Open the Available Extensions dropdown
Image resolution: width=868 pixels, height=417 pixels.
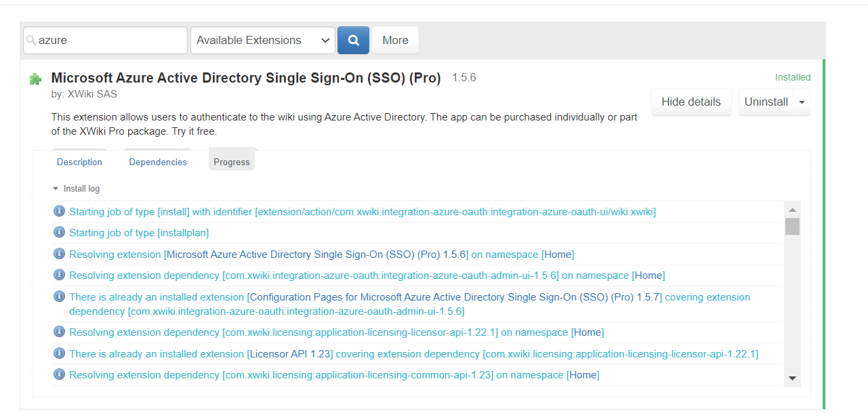(x=262, y=40)
